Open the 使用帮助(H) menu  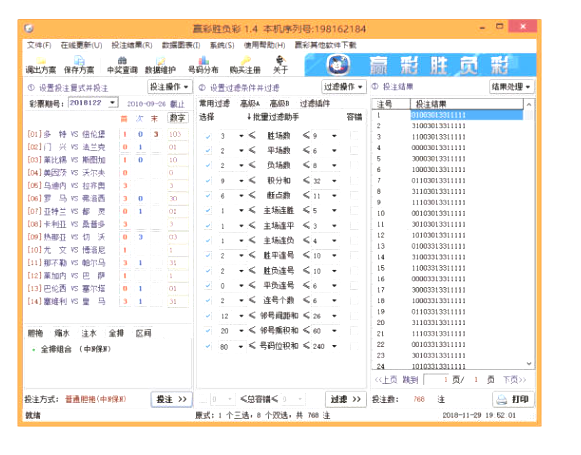point(264,45)
